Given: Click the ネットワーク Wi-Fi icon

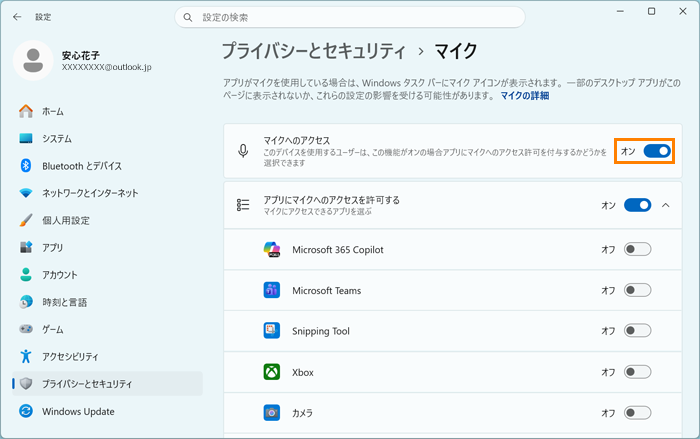Looking at the screenshot, I should pos(26,193).
